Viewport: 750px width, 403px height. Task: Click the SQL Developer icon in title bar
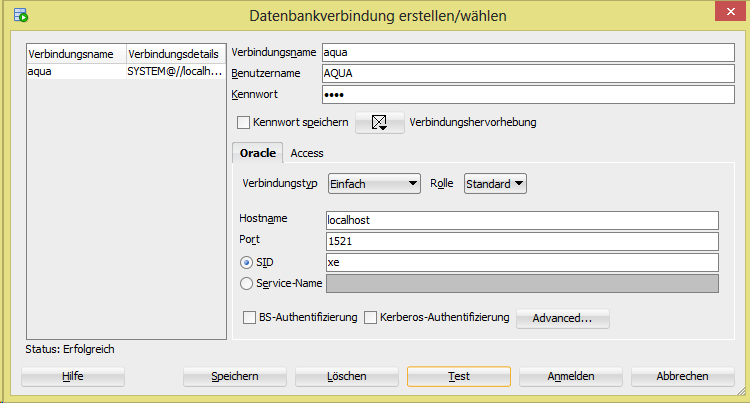click(19, 15)
